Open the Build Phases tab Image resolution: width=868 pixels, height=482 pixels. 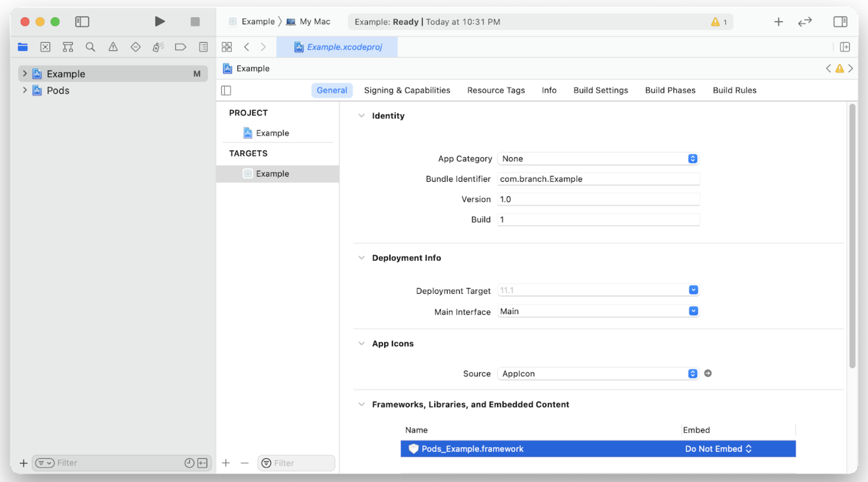coord(670,90)
